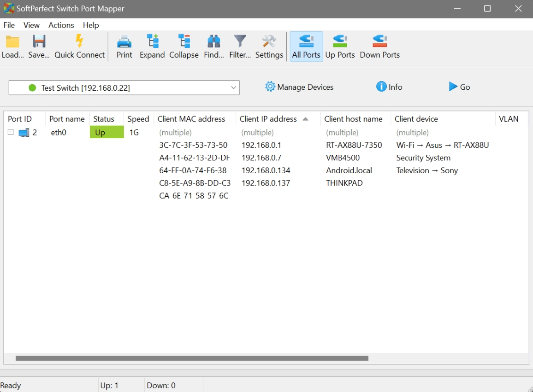The image size is (533, 392).
Task: Open Settings from the toolbar
Action: [x=269, y=42]
